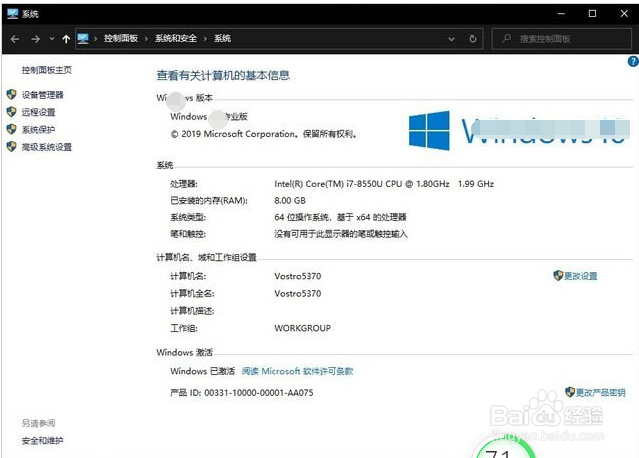Click shield icon beside 更改设置
639x458 pixels.
coord(558,276)
